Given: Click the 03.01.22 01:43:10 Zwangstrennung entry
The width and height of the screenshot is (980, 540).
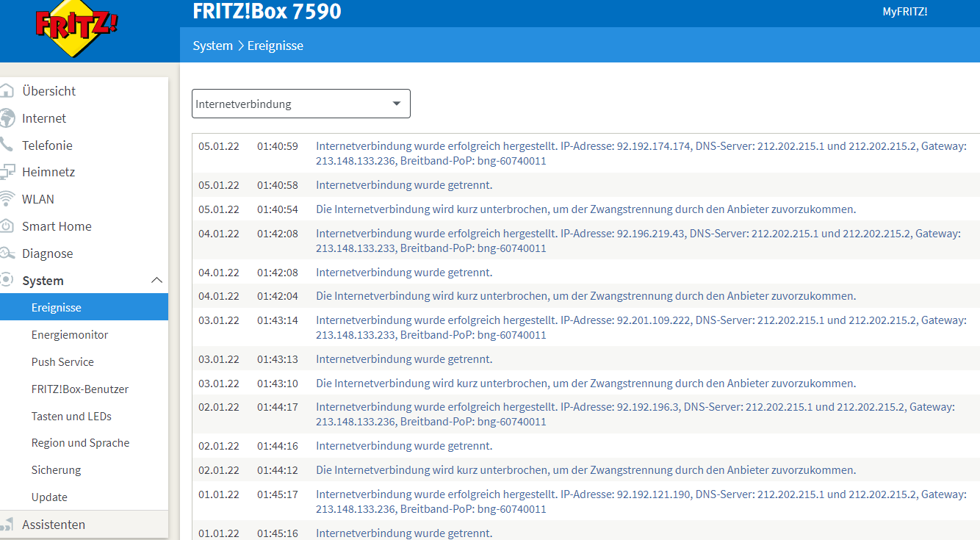Looking at the screenshot, I should 586,384.
